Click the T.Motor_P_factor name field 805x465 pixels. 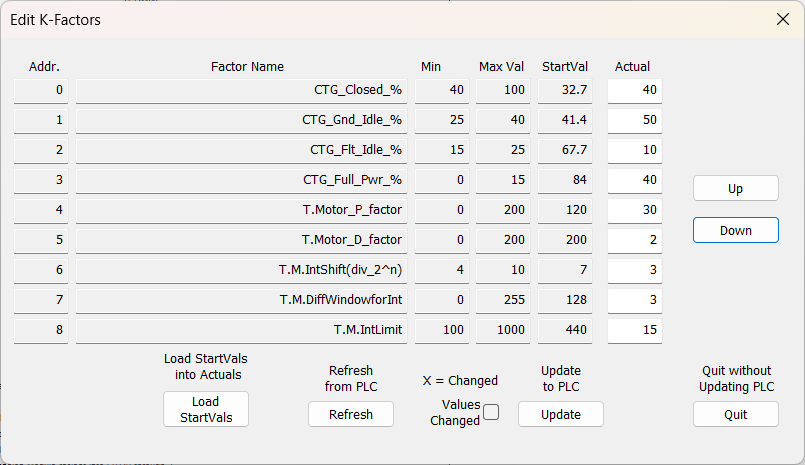241,210
